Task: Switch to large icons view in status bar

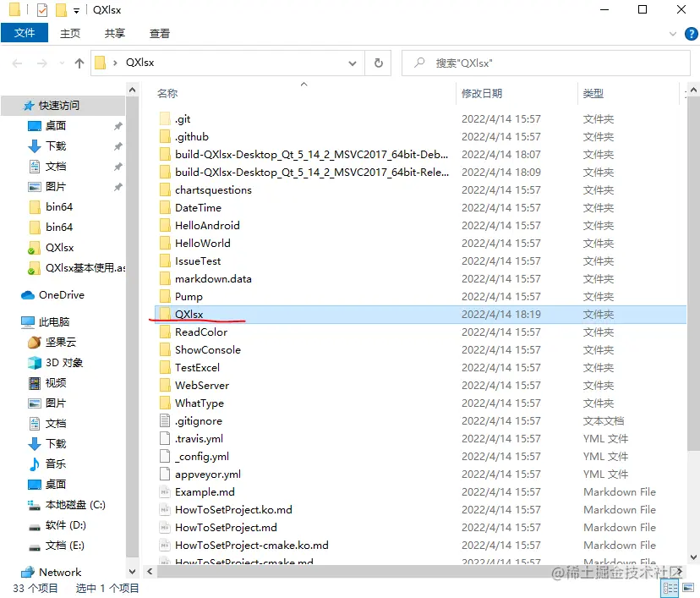Action: pos(688,589)
